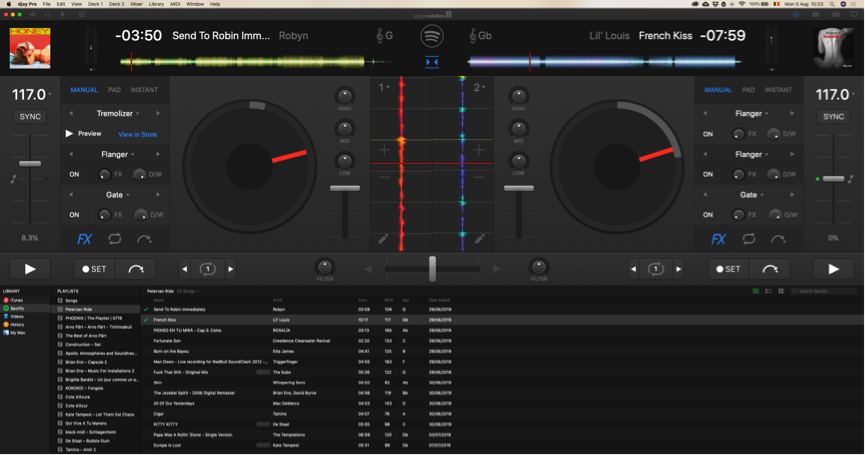Screen dimensions: 865x455
Task: Open the Tremolizer effect dropdown on deck 1
Action: pos(118,114)
